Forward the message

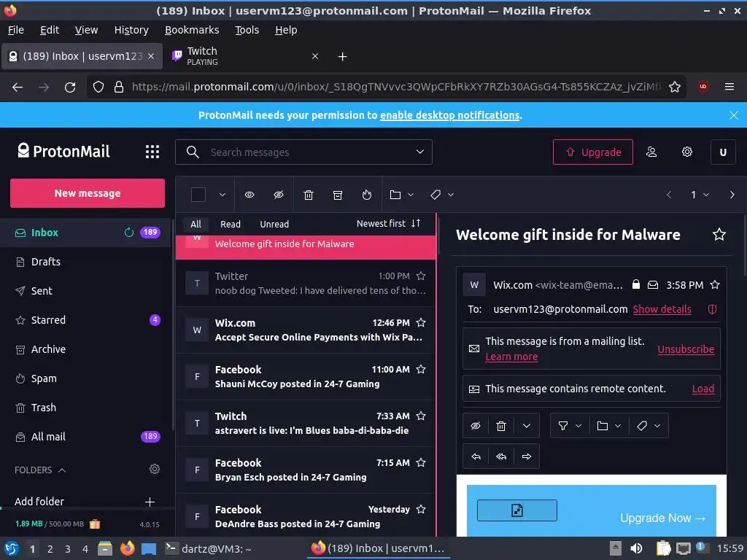[x=527, y=456]
